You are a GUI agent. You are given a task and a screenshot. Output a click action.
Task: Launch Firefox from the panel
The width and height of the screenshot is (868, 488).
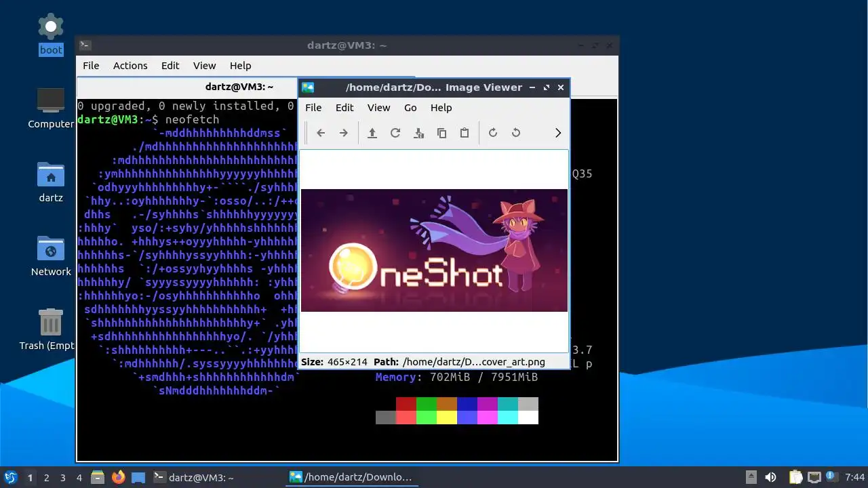coord(118,477)
